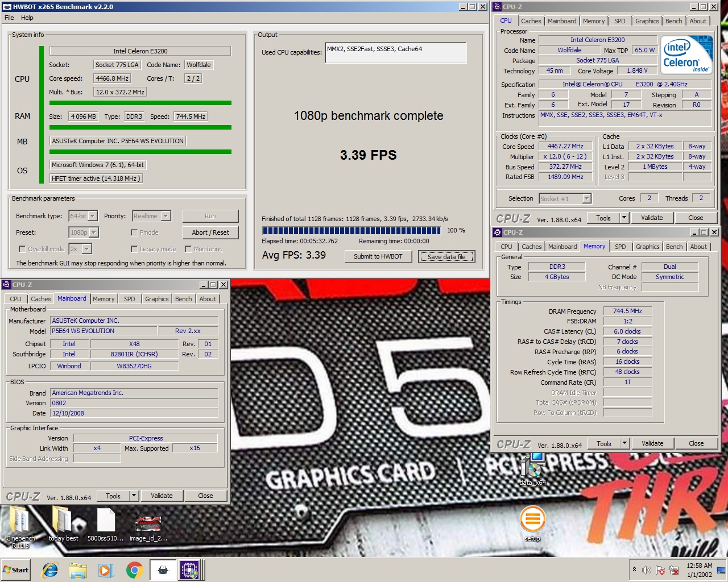The image size is (728, 582).
Task: Open the Socket #1 selection dropdown in CPU-Z
Action: tap(587, 198)
